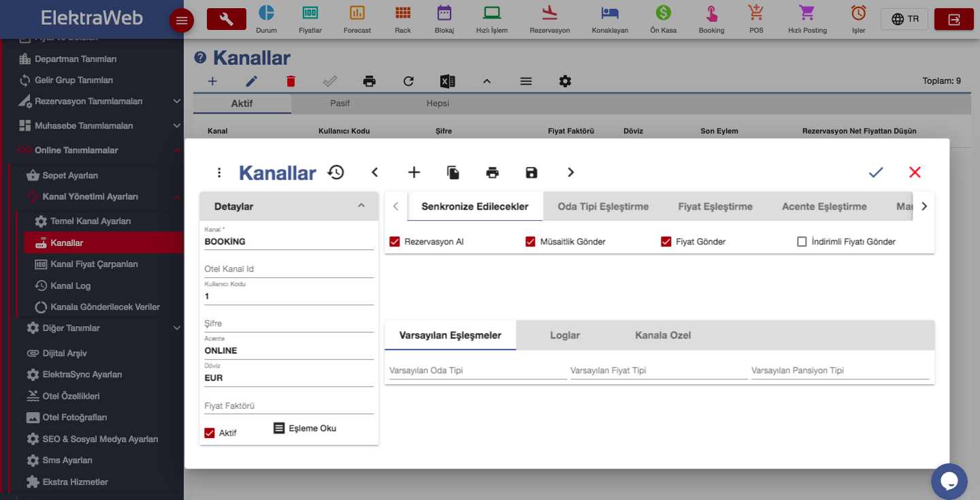Image resolution: width=980 pixels, height=500 pixels.
Task: Collapse the Detaylar panel
Action: pyautogui.click(x=361, y=206)
